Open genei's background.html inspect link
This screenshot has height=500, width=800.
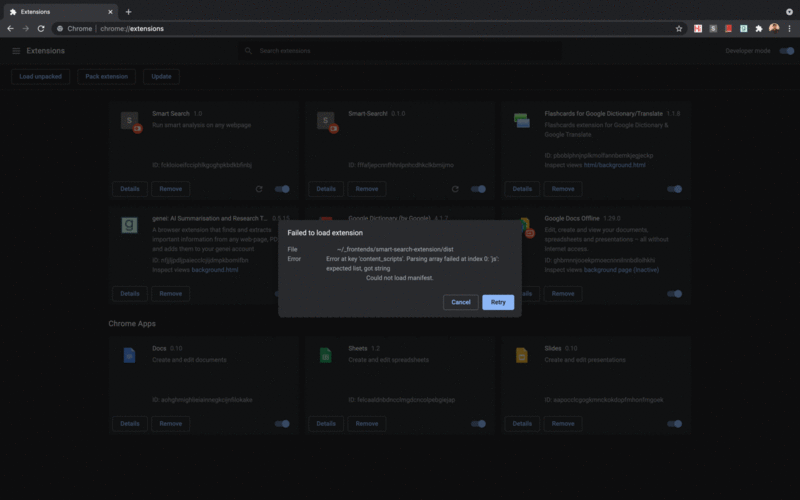coord(215,269)
